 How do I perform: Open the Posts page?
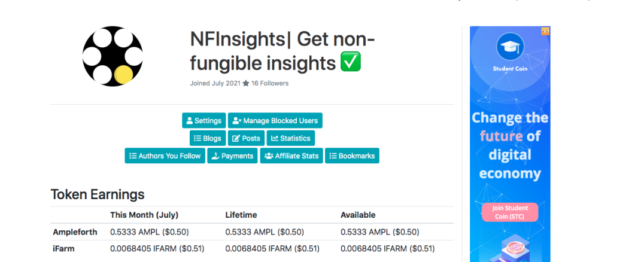246,138
